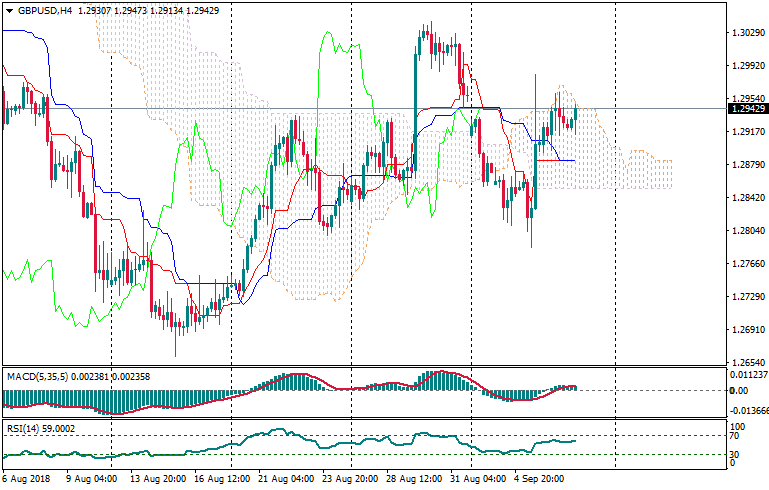The image size is (769, 490).
Task: Click the 4 Sep 20:00 time label
Action: pyautogui.click(x=541, y=478)
